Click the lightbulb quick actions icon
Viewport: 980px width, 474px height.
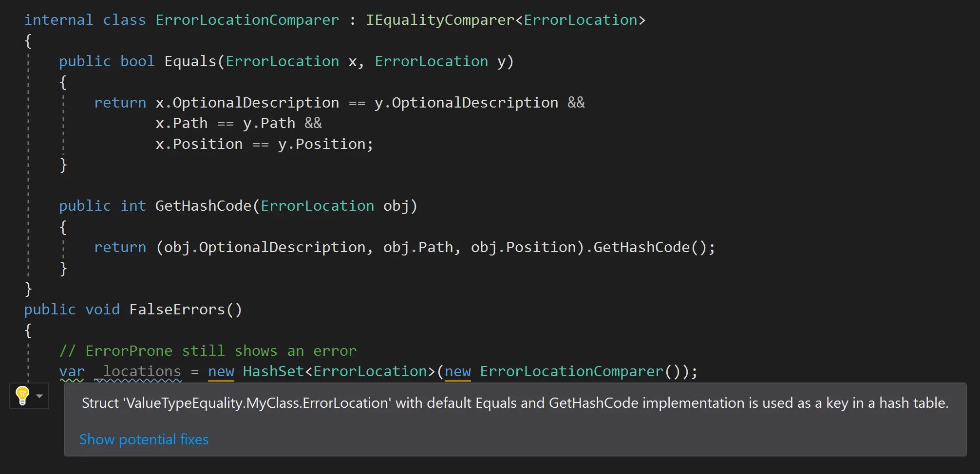(22, 396)
